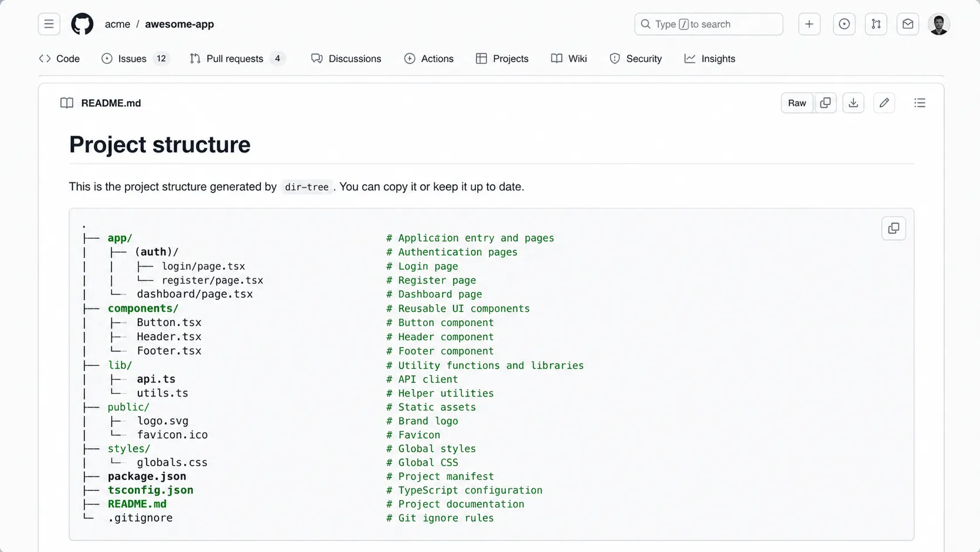Open the acme organization link
Image resolution: width=980 pixels, height=552 pixels.
(117, 24)
